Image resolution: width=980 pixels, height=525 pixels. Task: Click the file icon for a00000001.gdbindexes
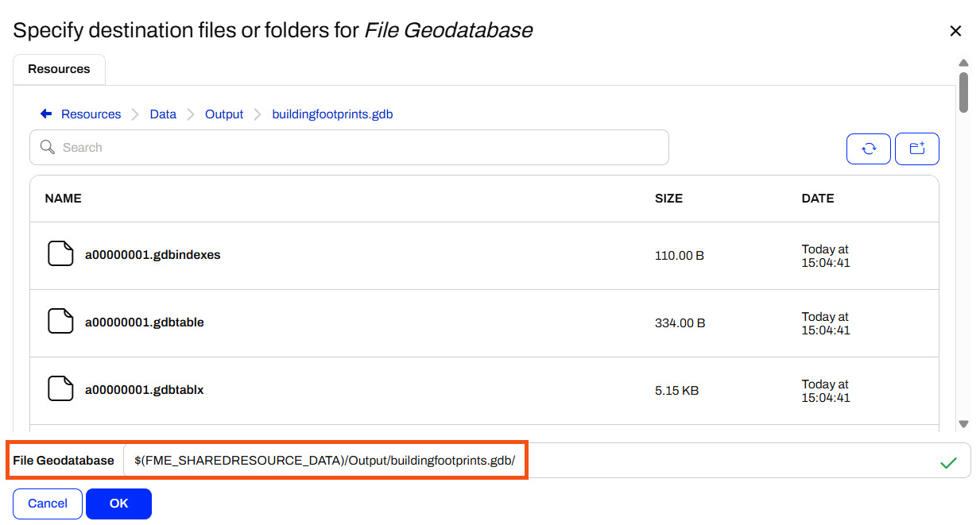point(60,255)
